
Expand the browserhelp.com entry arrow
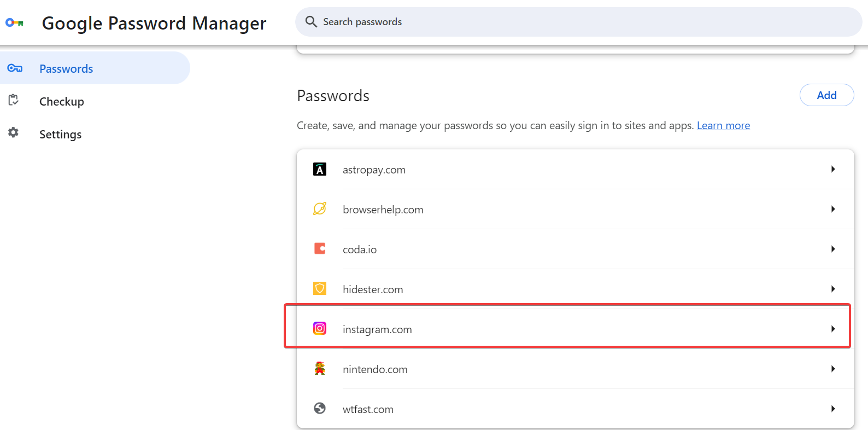(x=833, y=209)
